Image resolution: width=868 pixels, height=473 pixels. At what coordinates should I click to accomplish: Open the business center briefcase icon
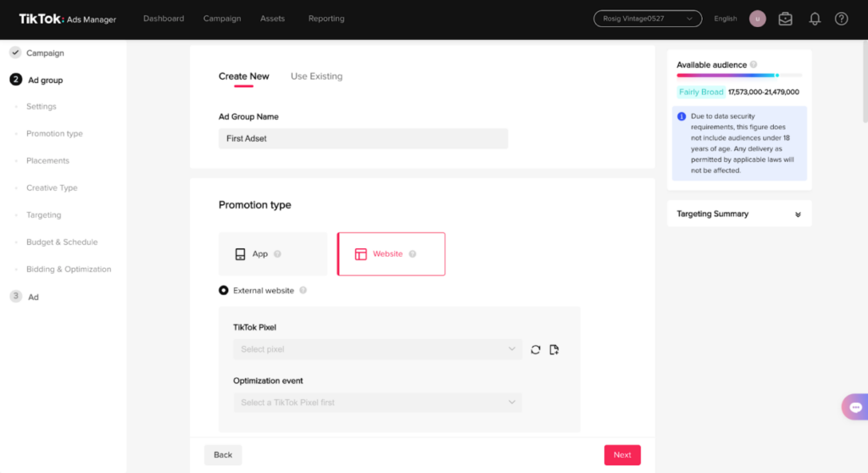coord(786,19)
